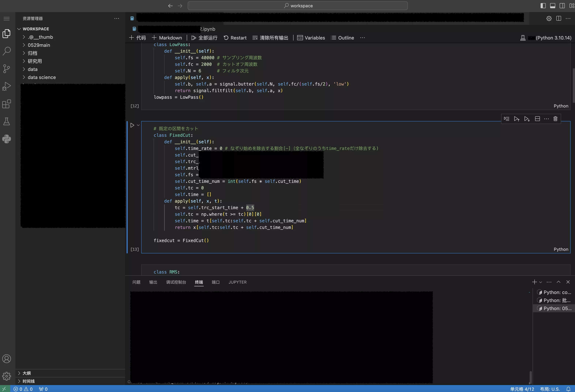Open Source Control view
Screen dimensions: 575x392
click(x=7, y=69)
